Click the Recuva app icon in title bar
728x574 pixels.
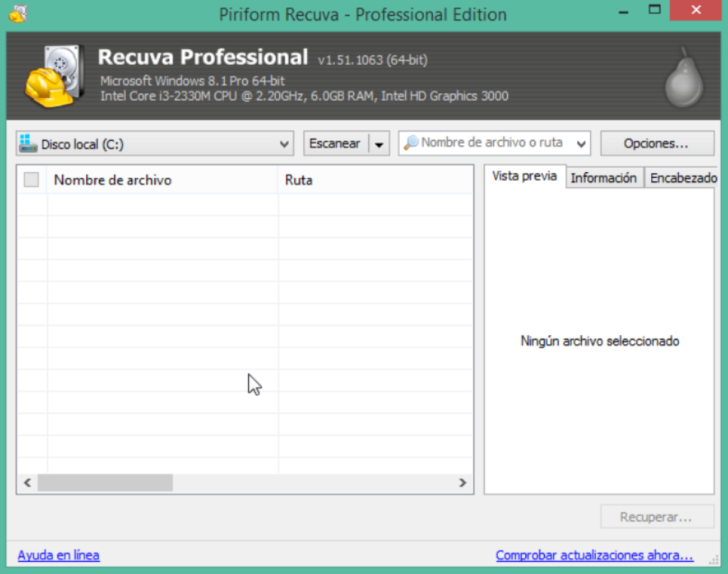tap(18, 14)
